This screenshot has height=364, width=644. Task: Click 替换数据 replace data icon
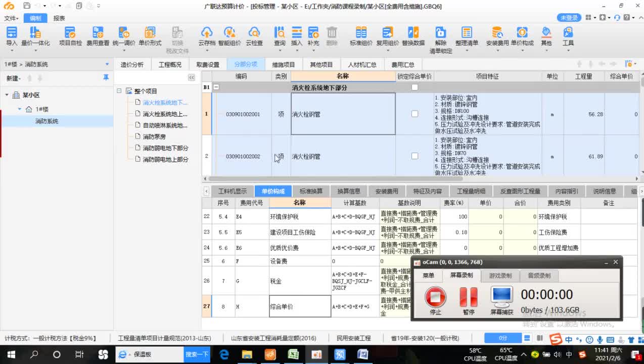(413, 36)
